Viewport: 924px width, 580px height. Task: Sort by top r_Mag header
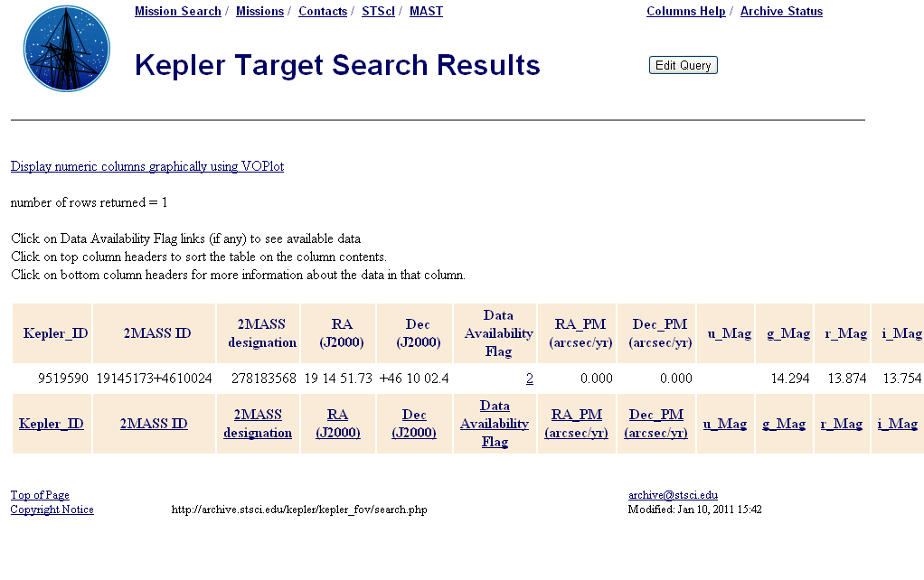click(x=845, y=334)
